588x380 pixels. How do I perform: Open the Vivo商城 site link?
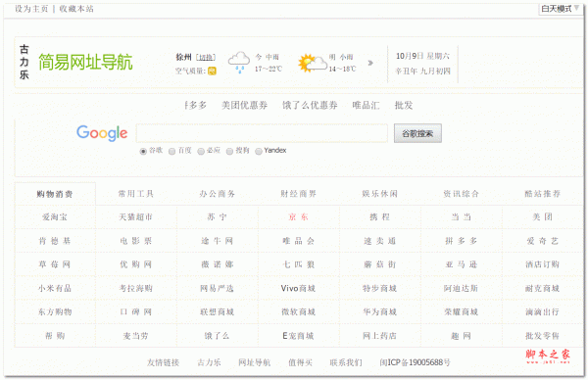point(299,288)
